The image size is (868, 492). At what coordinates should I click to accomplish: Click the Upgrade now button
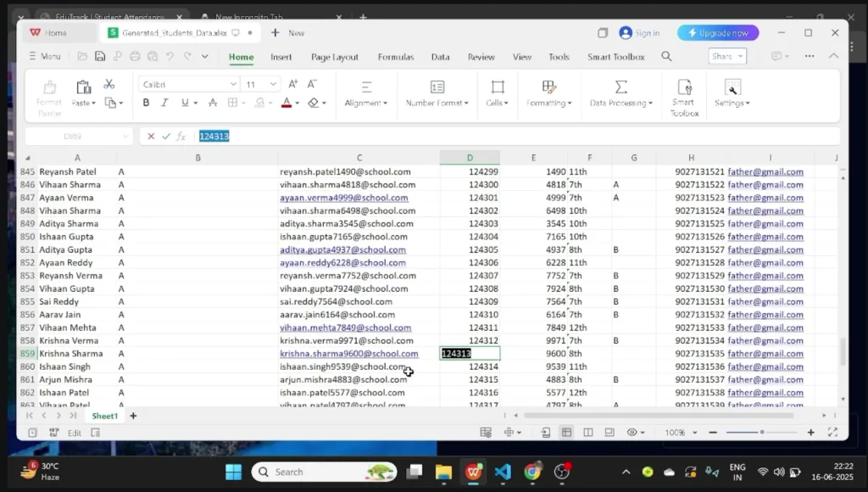pyautogui.click(x=718, y=33)
